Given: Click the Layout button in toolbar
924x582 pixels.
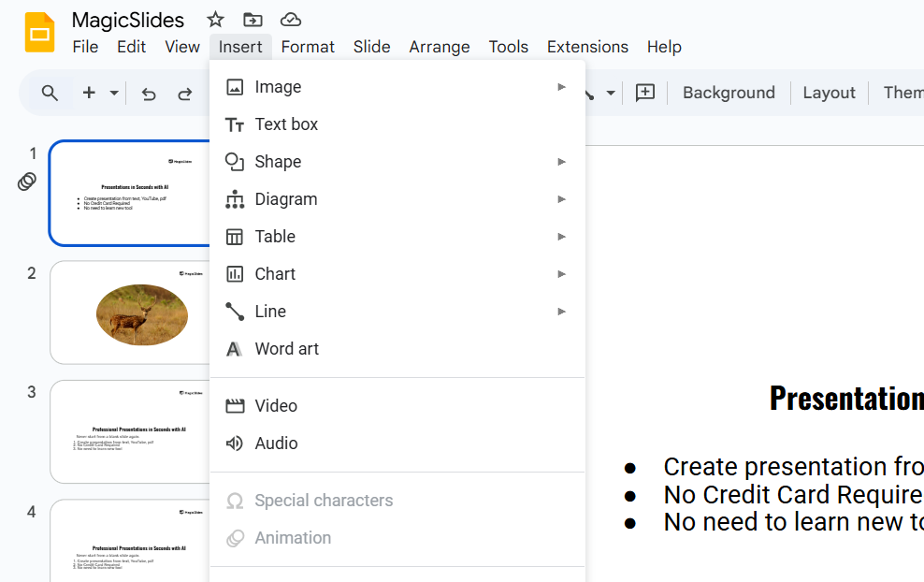Looking at the screenshot, I should [829, 93].
